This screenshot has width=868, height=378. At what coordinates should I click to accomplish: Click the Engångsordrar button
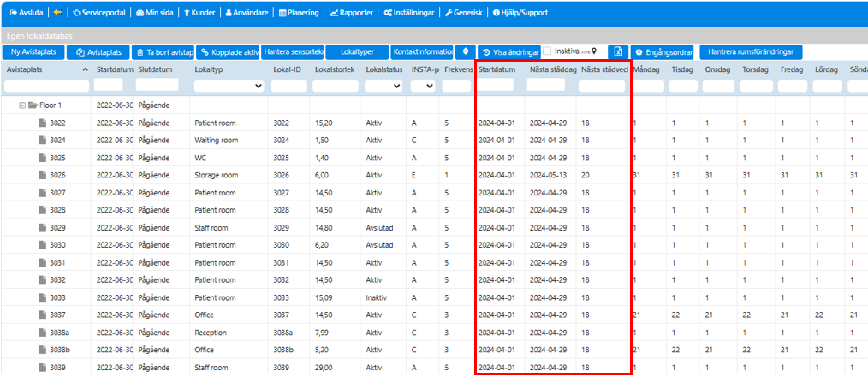(x=663, y=52)
